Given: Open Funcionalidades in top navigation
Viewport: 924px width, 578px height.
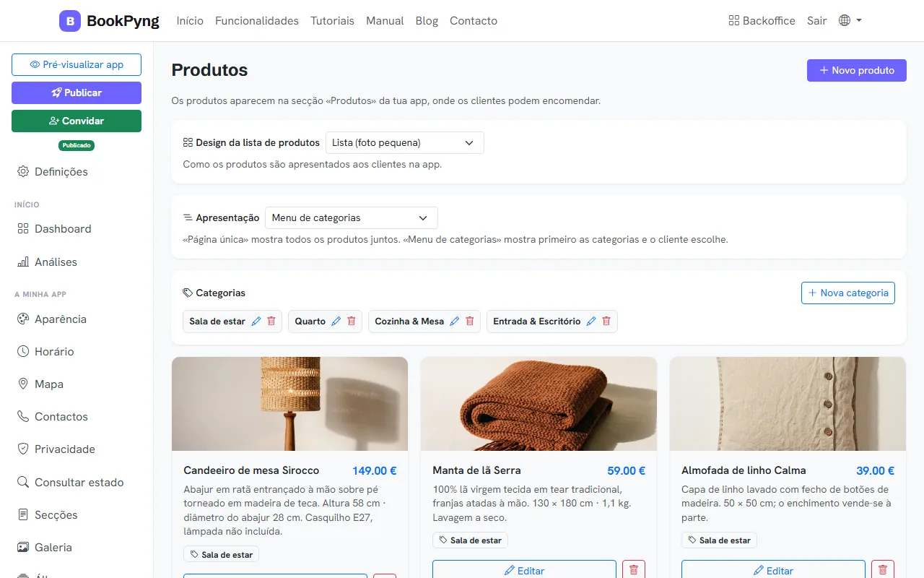Looking at the screenshot, I should [257, 21].
